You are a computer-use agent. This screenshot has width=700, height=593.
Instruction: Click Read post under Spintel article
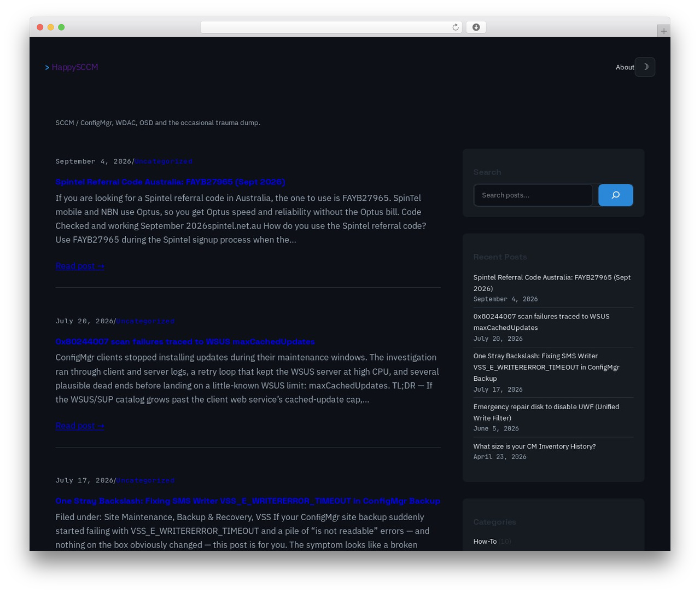80,266
